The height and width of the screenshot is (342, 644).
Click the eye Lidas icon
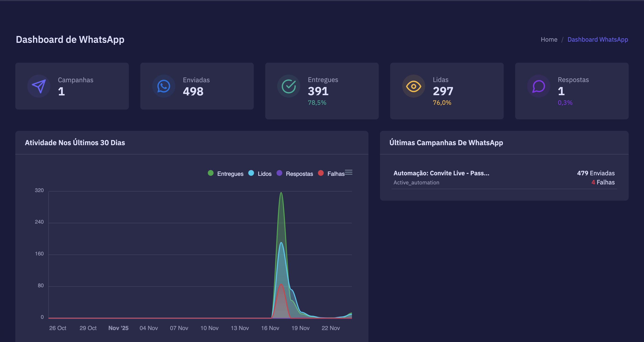pos(413,86)
